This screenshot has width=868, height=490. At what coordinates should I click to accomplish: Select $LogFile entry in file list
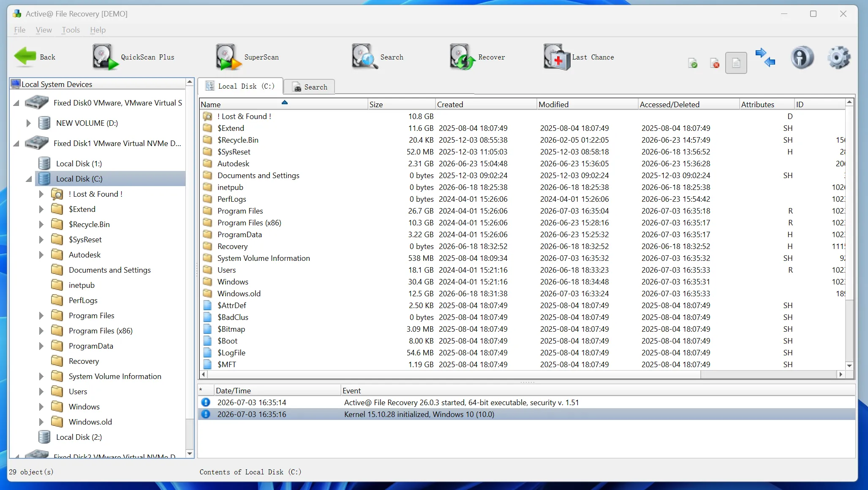click(x=522, y=352)
